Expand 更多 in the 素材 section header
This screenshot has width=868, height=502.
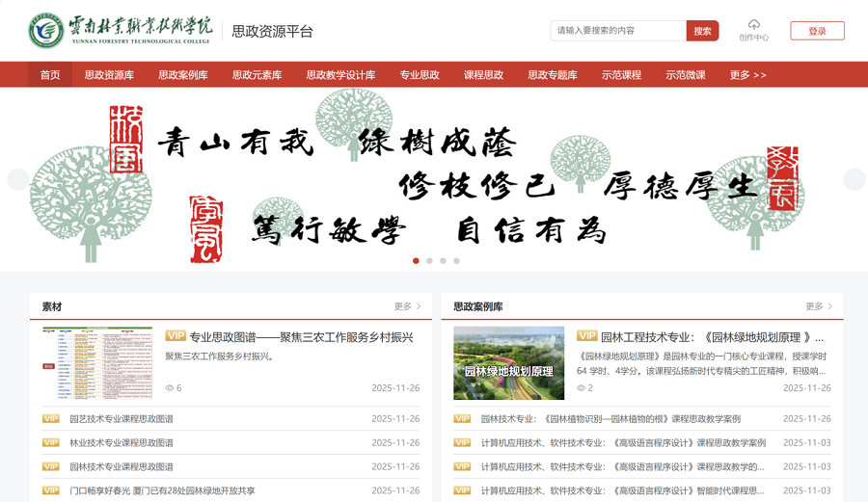point(407,306)
